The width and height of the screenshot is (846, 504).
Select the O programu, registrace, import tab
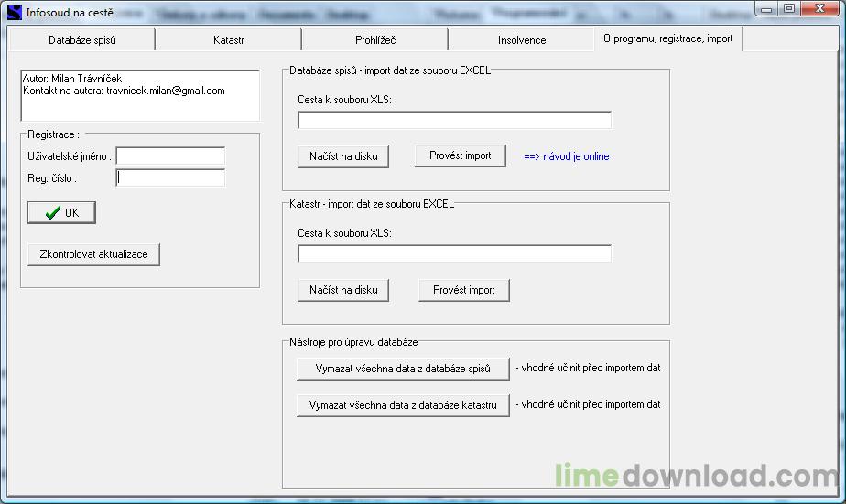tap(668, 38)
